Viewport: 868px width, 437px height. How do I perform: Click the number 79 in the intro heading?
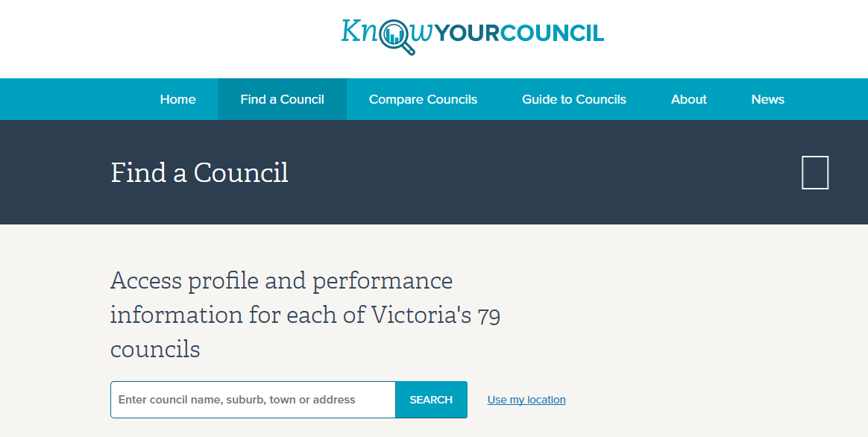[488, 316]
